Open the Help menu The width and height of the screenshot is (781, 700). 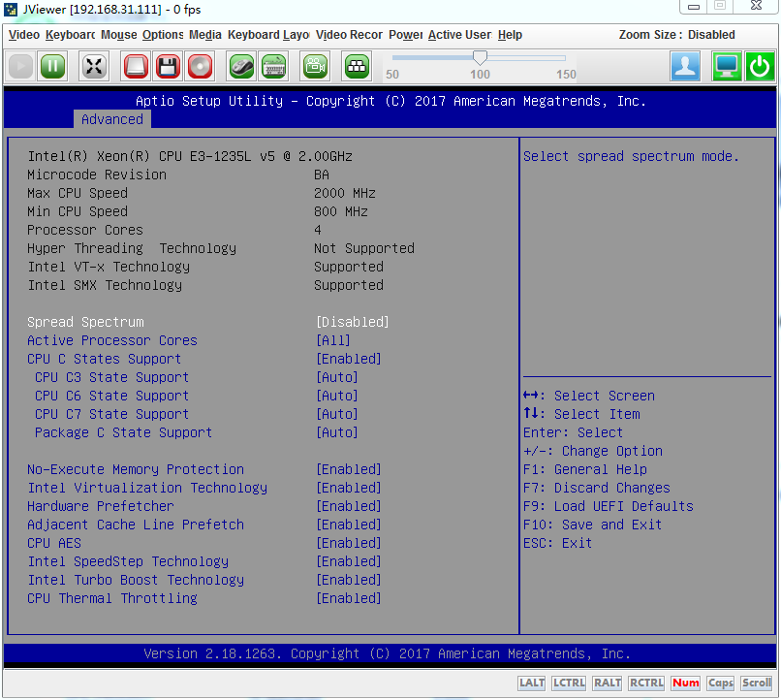510,35
